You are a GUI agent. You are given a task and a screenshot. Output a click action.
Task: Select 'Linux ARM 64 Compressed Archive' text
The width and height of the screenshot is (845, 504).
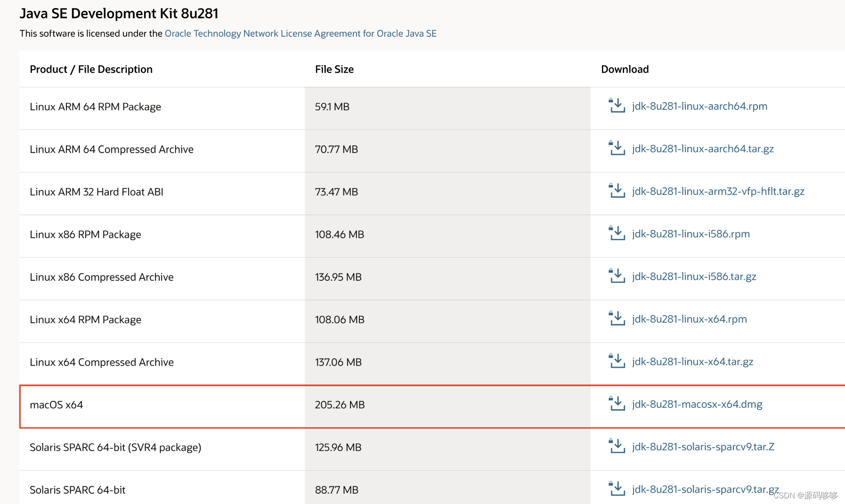[x=111, y=149]
